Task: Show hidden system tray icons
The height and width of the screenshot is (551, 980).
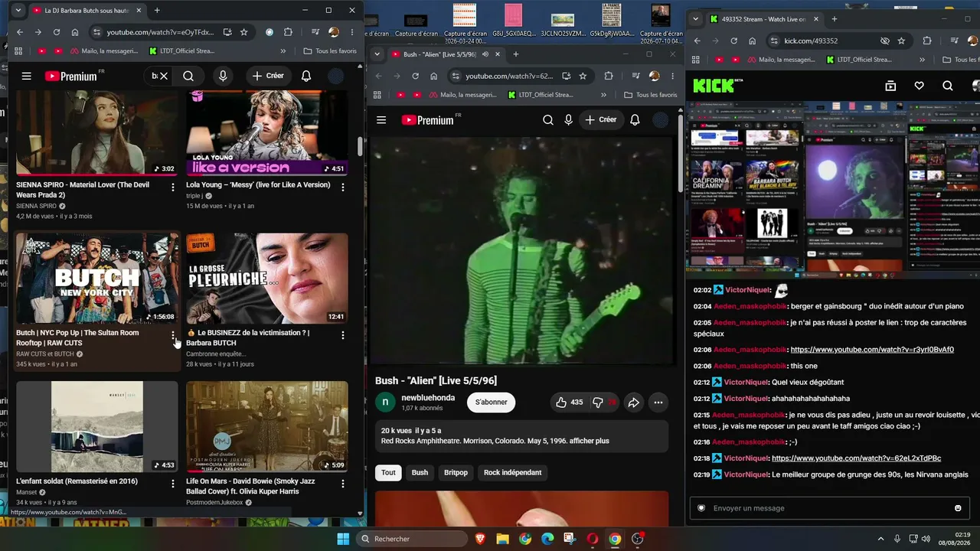Action: coord(880,539)
